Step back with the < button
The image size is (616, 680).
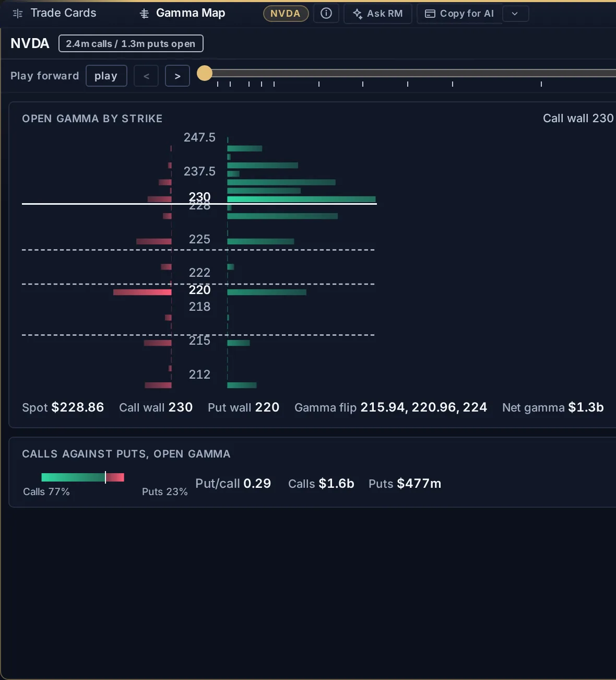coord(146,76)
